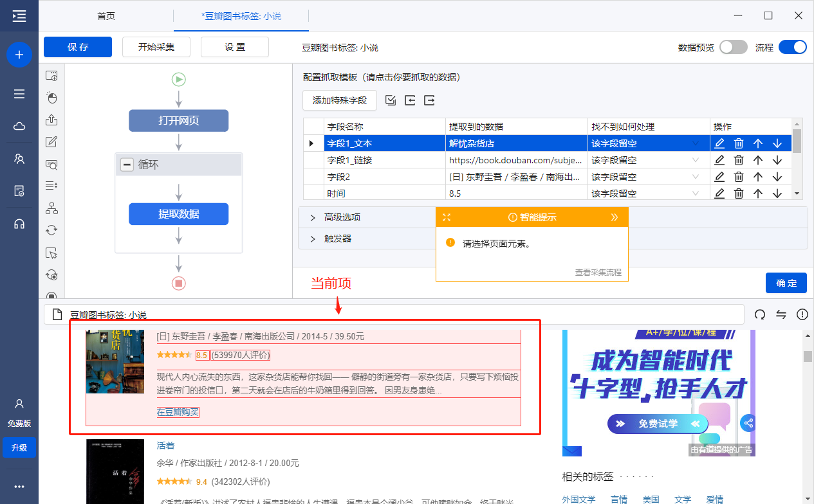Delete the 字段2 field
The height and width of the screenshot is (504, 814).
[x=739, y=177]
